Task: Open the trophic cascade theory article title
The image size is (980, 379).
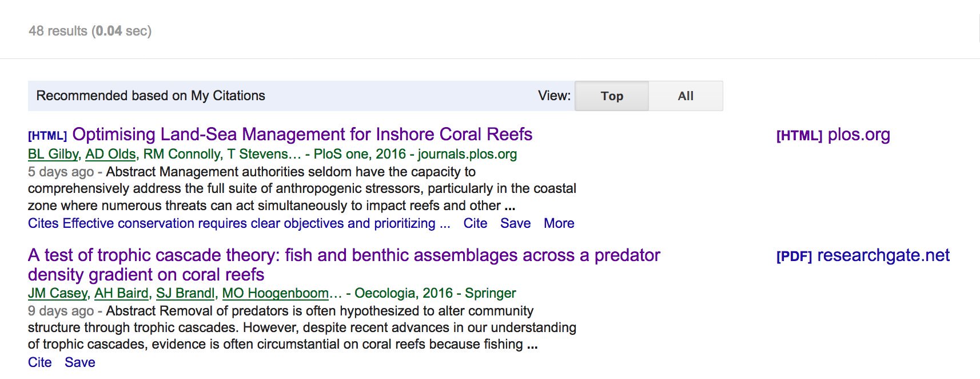Action: (343, 255)
